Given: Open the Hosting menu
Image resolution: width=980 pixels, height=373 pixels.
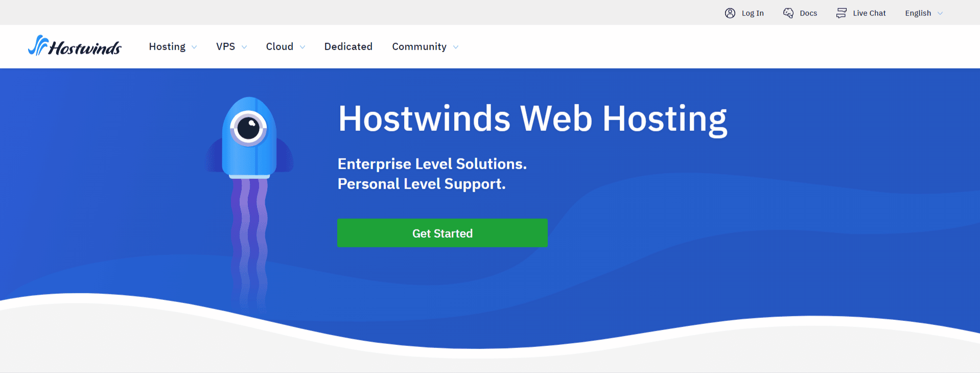Looking at the screenshot, I should [x=167, y=46].
